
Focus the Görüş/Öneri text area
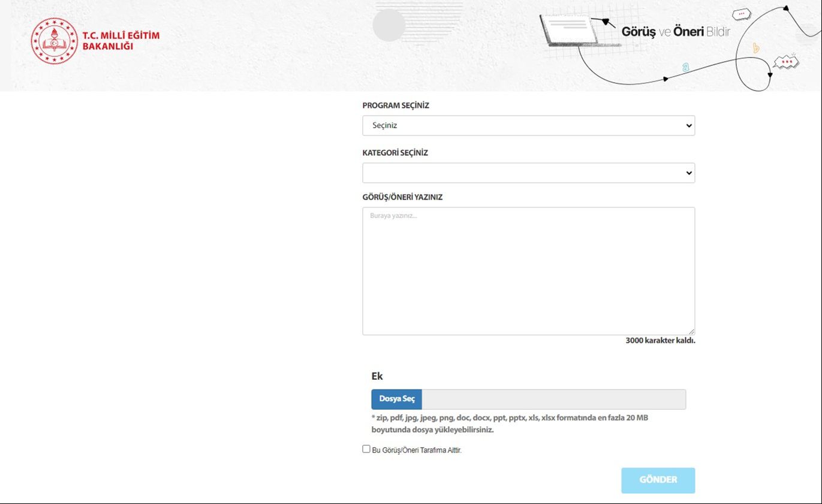pos(528,271)
